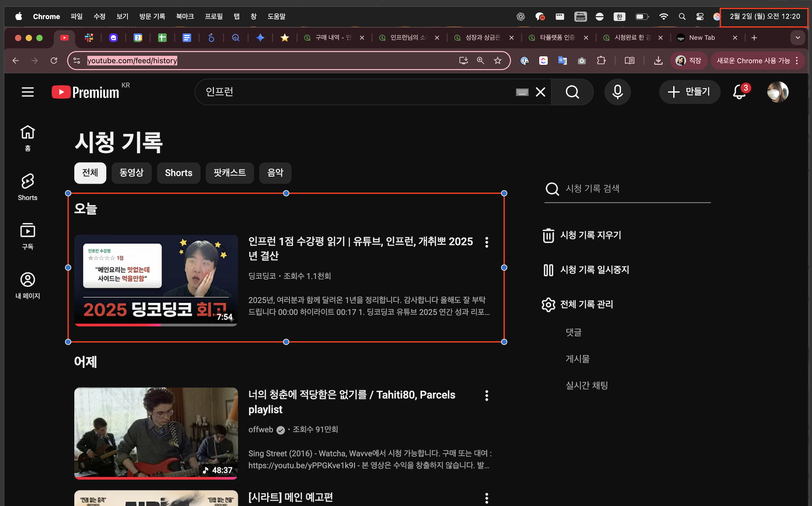Image resolution: width=812 pixels, height=506 pixels.
Task: Open the 딩코딩코 회고 video thumbnail
Action: [x=156, y=280]
